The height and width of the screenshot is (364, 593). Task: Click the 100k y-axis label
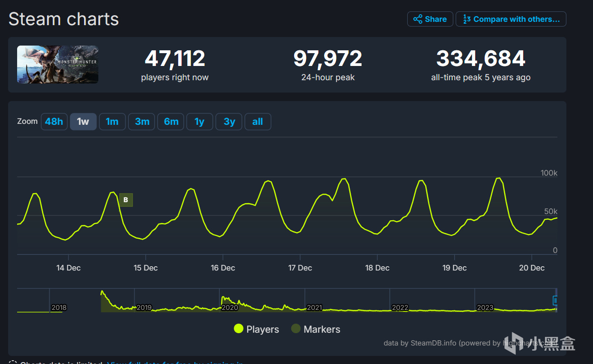coord(549,173)
